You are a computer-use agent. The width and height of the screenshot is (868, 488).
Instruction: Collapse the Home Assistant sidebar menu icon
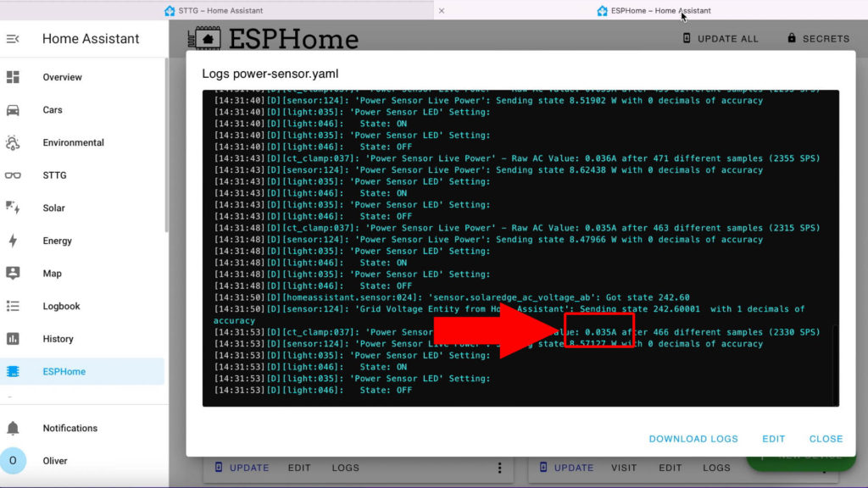pyautogui.click(x=13, y=39)
